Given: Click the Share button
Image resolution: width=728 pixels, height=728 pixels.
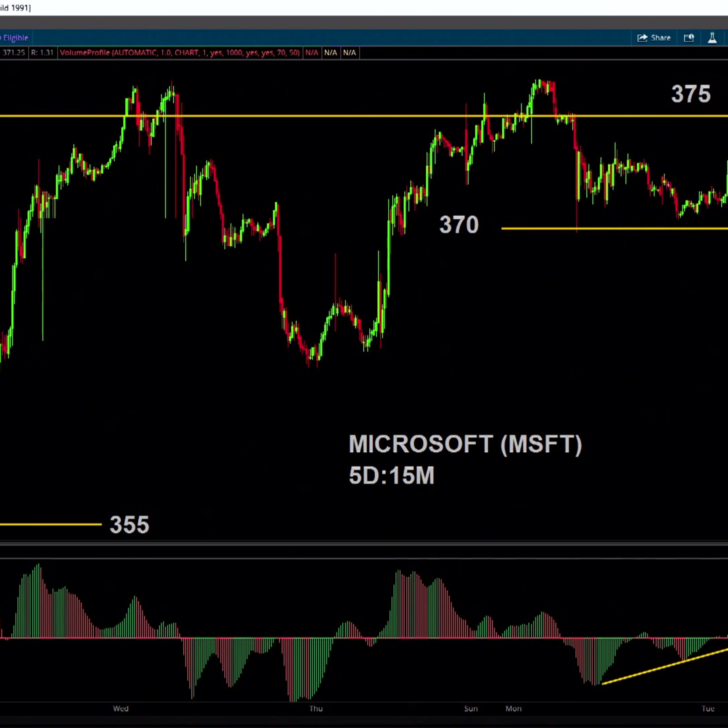Looking at the screenshot, I should coord(654,38).
